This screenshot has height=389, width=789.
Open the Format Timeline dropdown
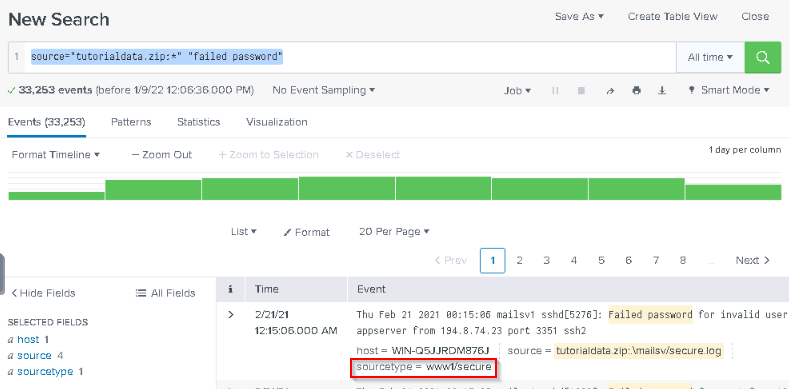tap(55, 154)
